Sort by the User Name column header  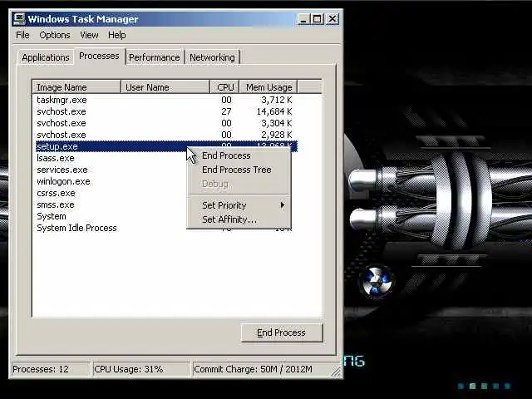165,87
